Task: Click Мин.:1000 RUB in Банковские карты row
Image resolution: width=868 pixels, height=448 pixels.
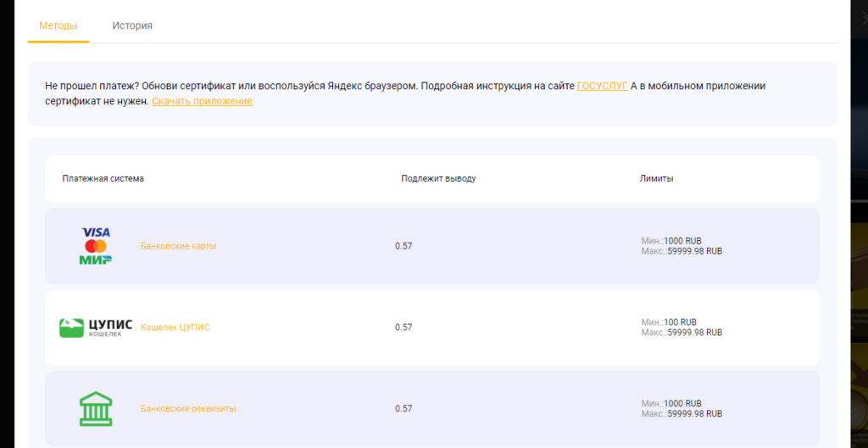Action: coord(671,241)
